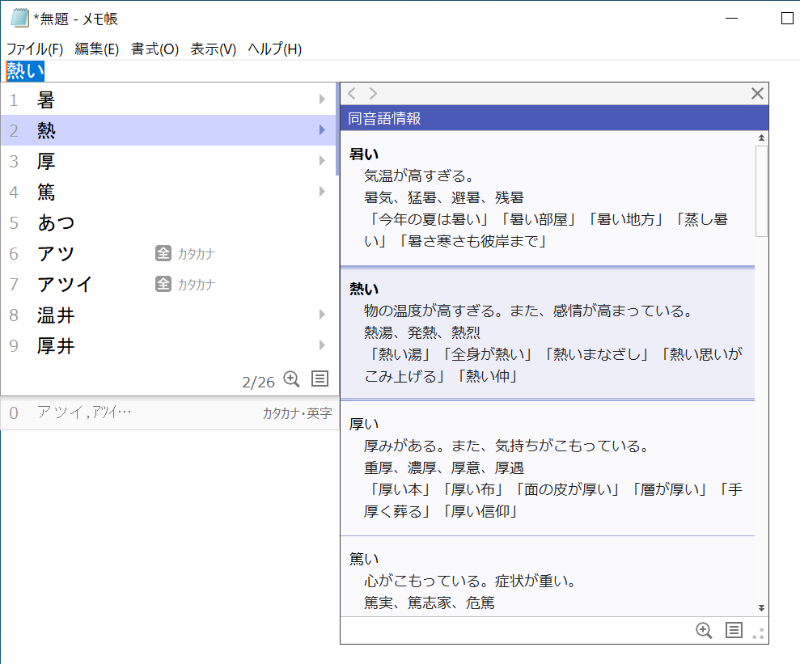The height and width of the screenshot is (664, 800).
Task: Select candidate アツイ in katakana
Action: pyautogui.click(x=64, y=284)
